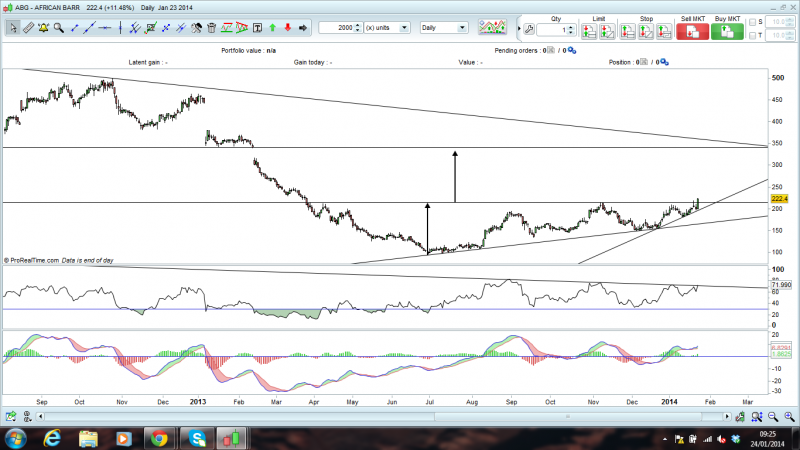Click the Sell MKT button
The height and width of the screenshot is (450, 800).
pyautogui.click(x=692, y=28)
